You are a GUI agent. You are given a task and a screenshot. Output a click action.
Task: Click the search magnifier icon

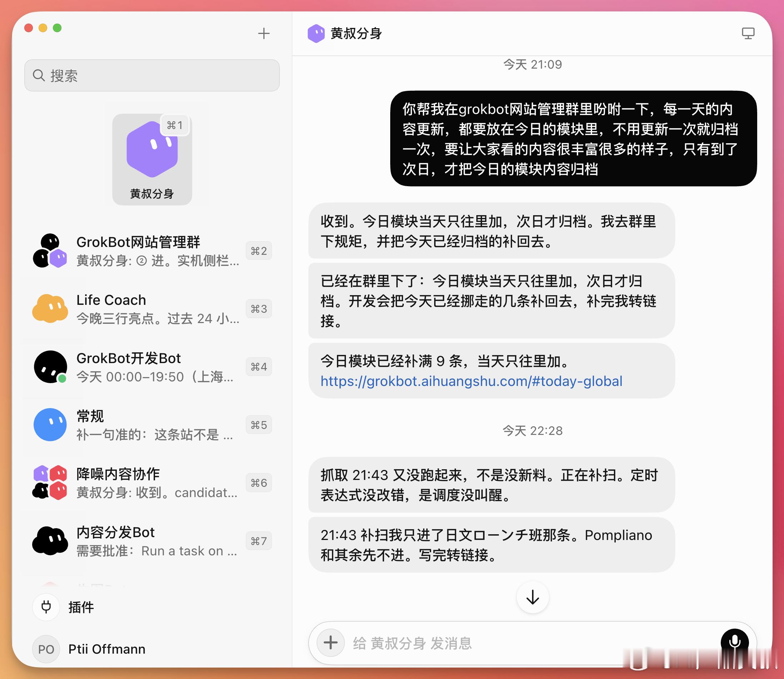39,75
